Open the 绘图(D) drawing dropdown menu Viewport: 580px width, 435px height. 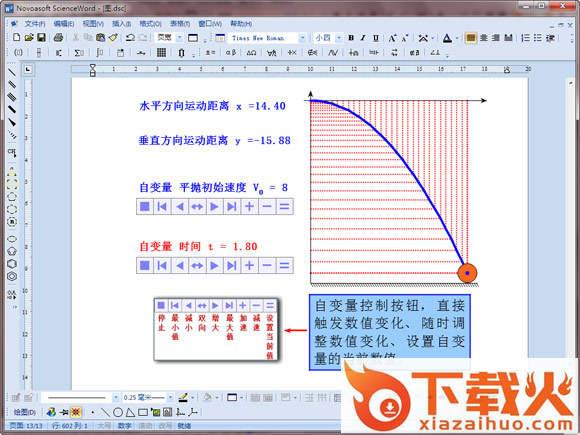[x=24, y=412]
